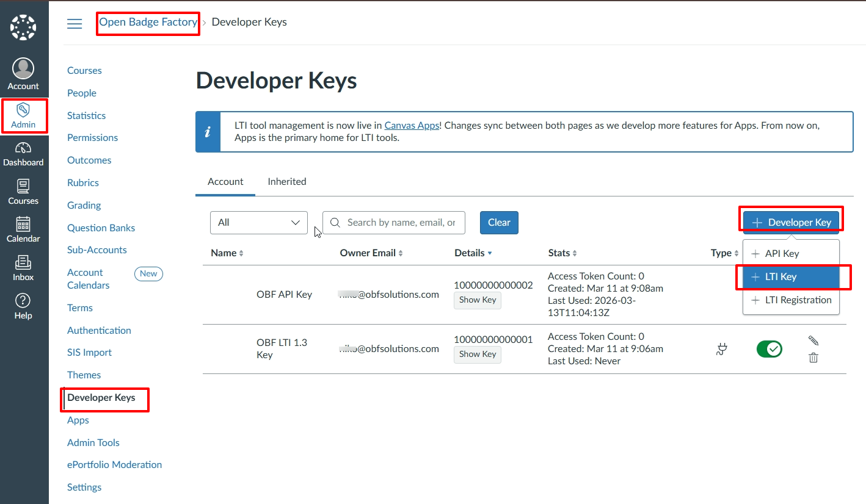The image size is (866, 504).
Task: Choose LTI Registration from the Developer Key menu
Action: (791, 300)
